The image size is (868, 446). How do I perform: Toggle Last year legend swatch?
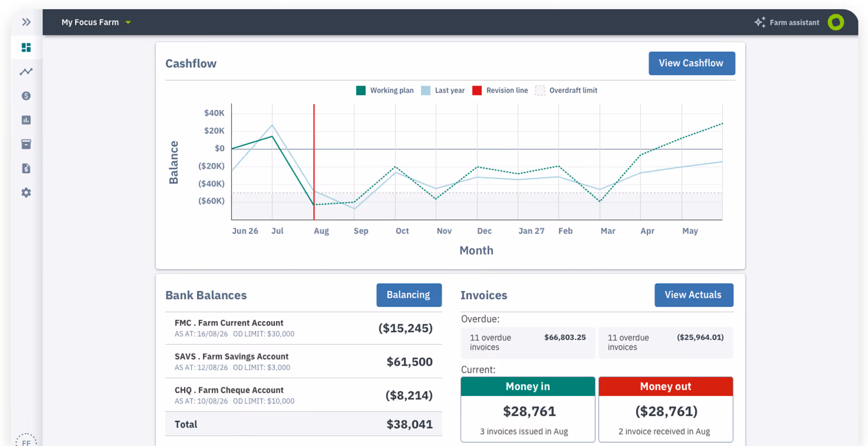click(426, 90)
